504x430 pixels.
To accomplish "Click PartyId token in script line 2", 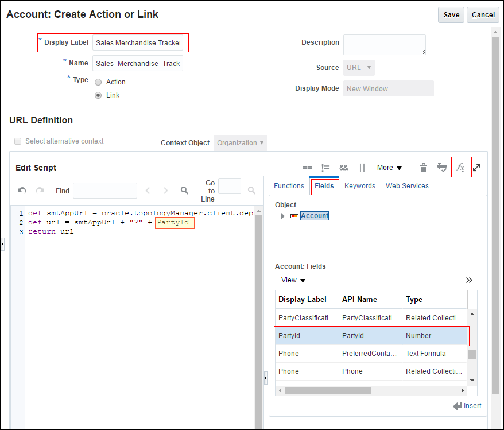I will (173, 222).
